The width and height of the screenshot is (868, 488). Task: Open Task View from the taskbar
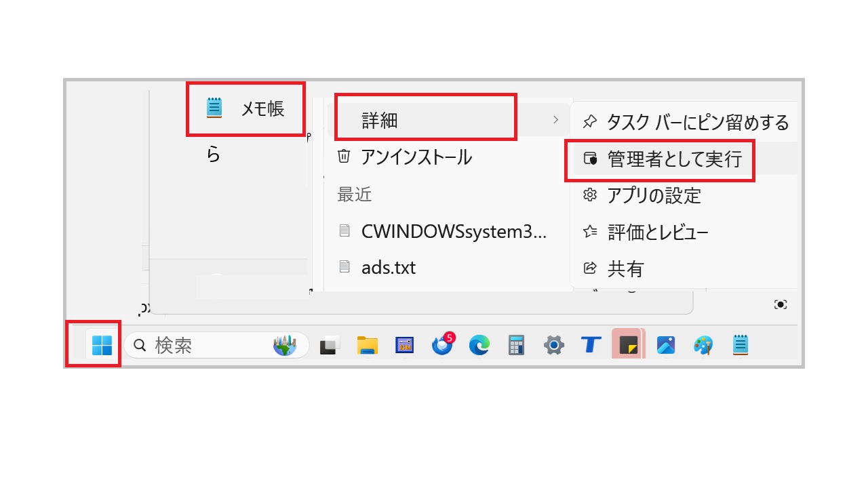tap(330, 346)
